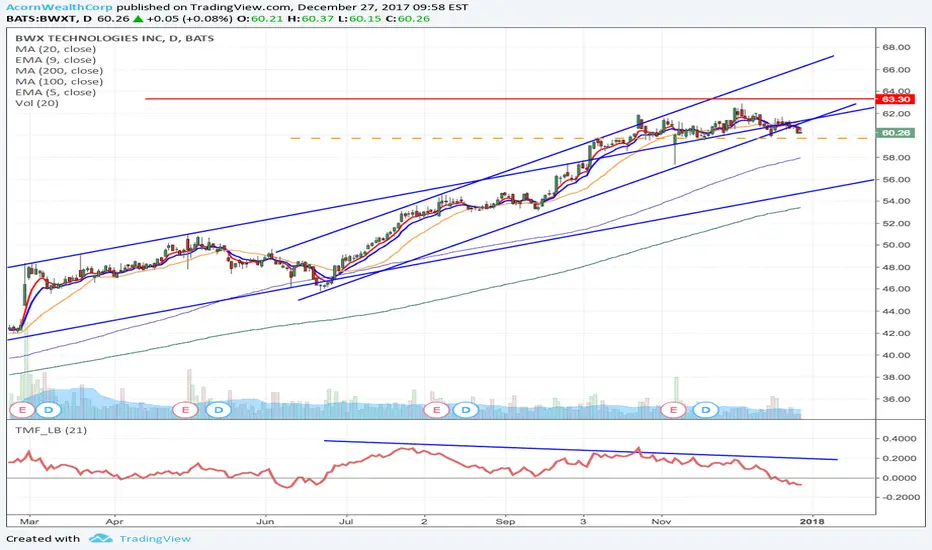Click the O:60.21 open value

(x=260, y=18)
